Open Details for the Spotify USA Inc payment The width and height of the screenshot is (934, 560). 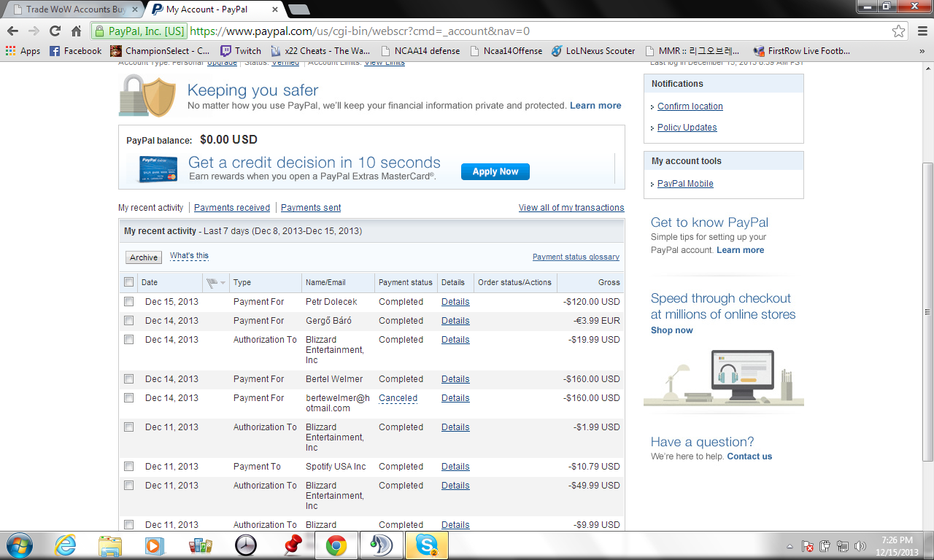tap(455, 467)
